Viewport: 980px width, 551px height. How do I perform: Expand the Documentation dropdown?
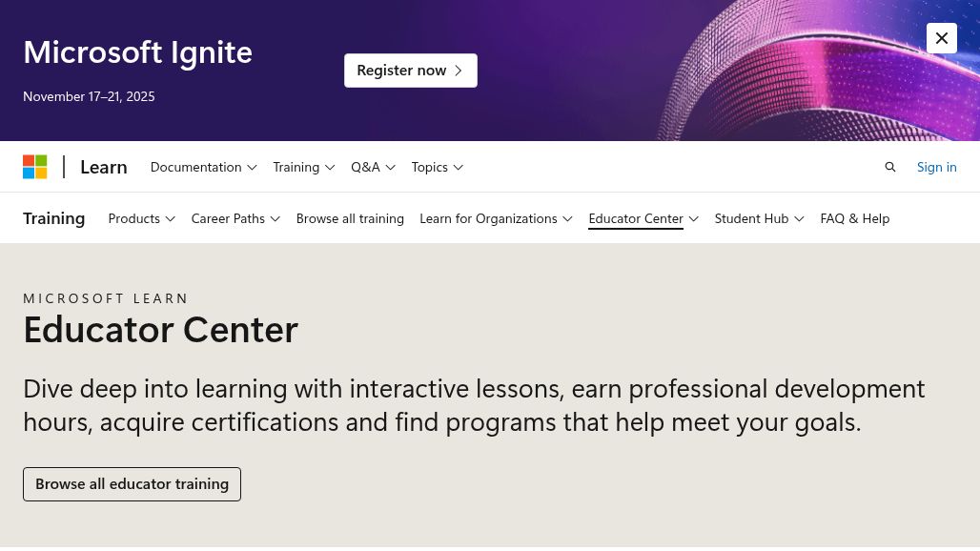tap(203, 167)
